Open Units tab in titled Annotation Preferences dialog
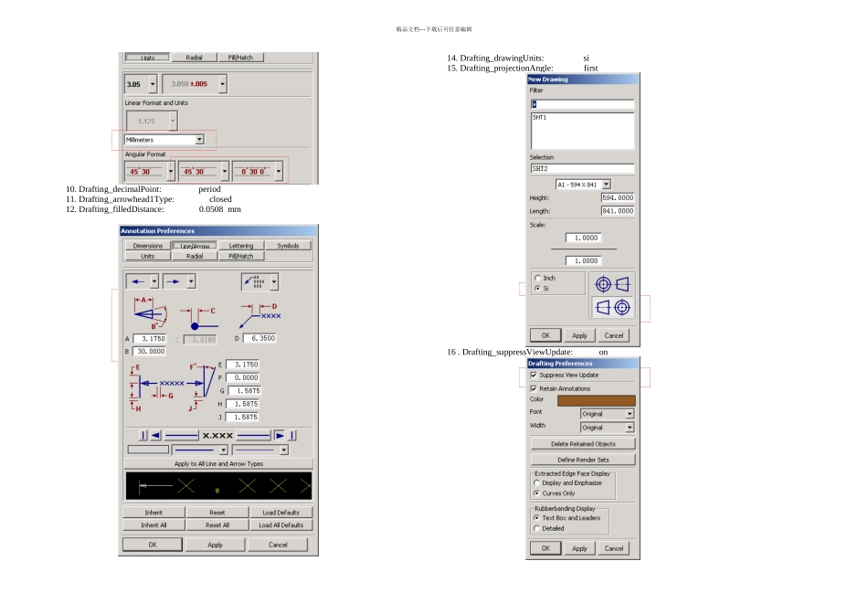Viewport: 868px width, 614px height. click(147, 257)
